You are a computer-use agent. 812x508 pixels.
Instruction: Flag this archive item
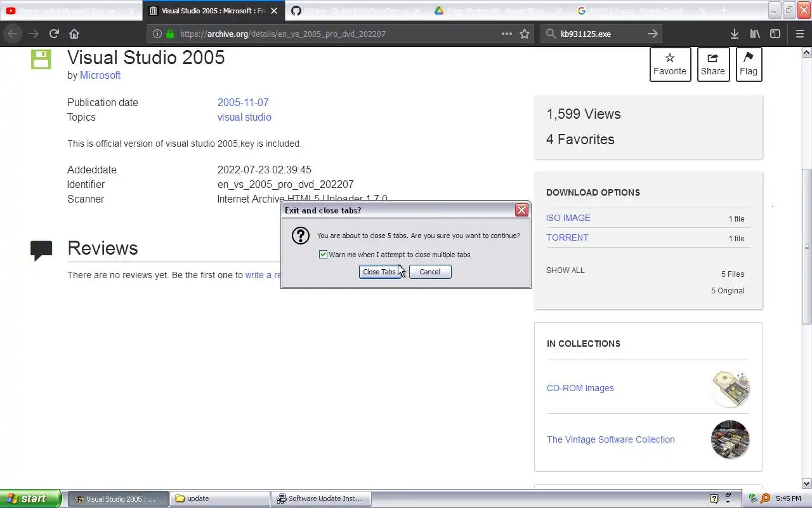pyautogui.click(x=749, y=64)
